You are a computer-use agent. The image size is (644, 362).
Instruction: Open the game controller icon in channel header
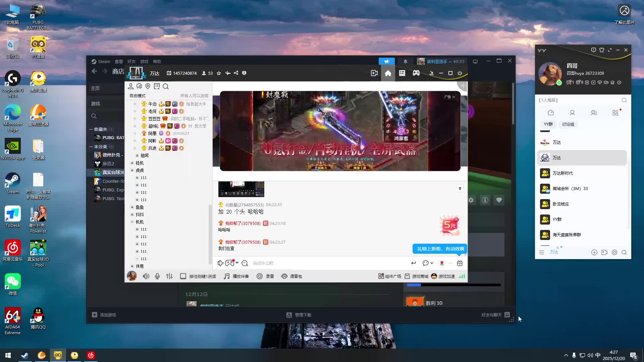[416, 73]
